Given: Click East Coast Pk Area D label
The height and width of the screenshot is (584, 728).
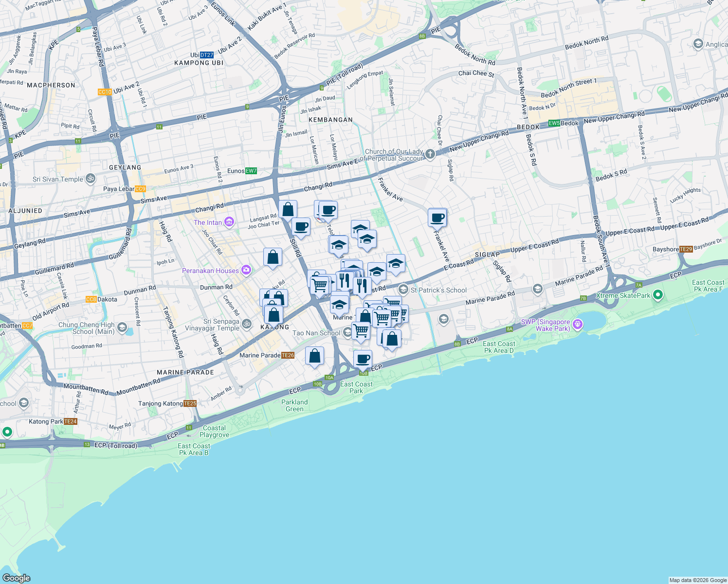Looking at the screenshot, I should click(499, 347).
